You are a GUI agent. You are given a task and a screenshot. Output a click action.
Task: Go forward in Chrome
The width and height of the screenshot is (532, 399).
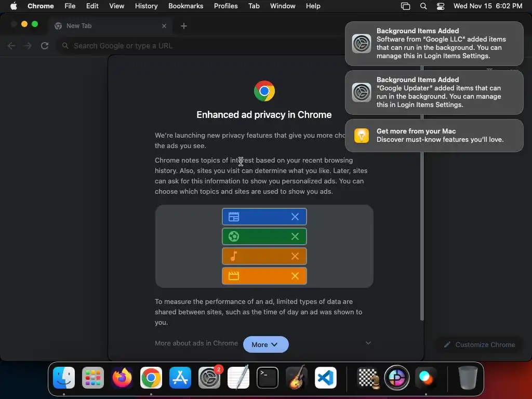pos(28,46)
